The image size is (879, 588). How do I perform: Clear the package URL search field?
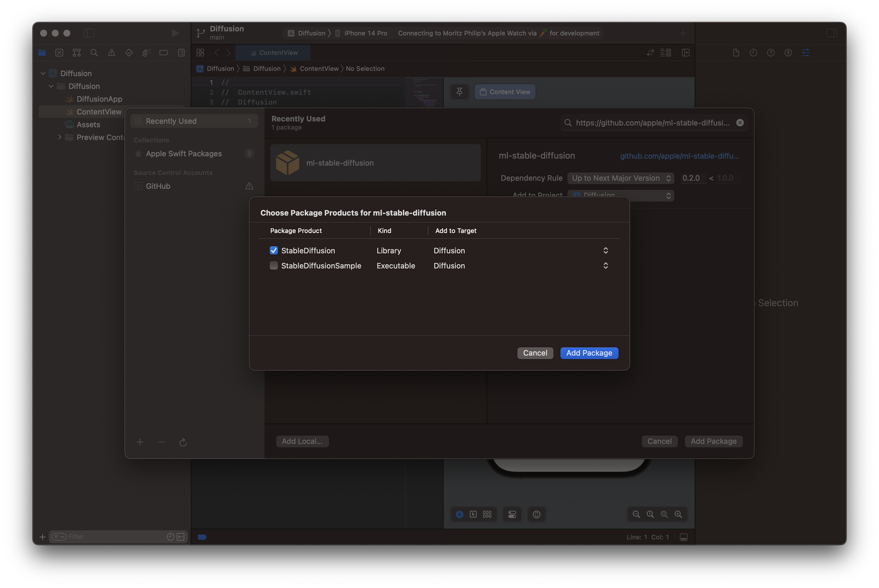(x=740, y=123)
